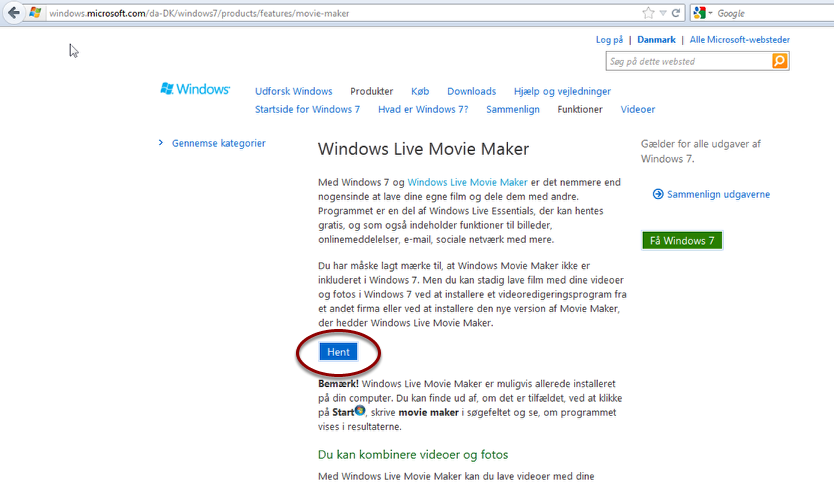Click the URL address field

point(340,13)
